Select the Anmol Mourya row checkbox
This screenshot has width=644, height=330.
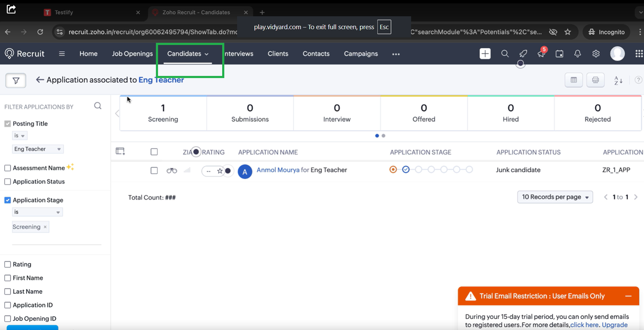pyautogui.click(x=154, y=171)
